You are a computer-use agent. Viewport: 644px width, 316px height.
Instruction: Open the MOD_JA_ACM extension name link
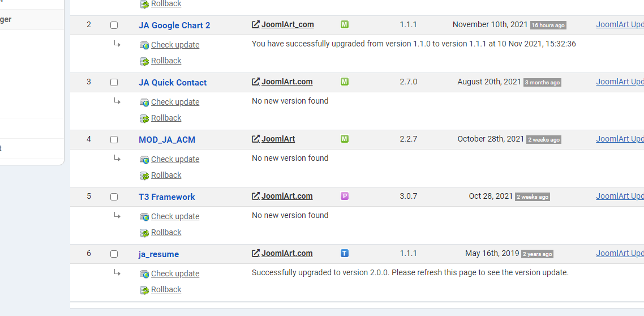tap(167, 140)
